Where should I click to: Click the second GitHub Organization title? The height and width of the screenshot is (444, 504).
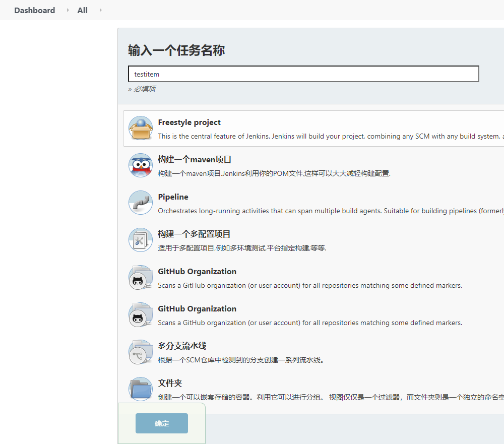click(x=197, y=309)
